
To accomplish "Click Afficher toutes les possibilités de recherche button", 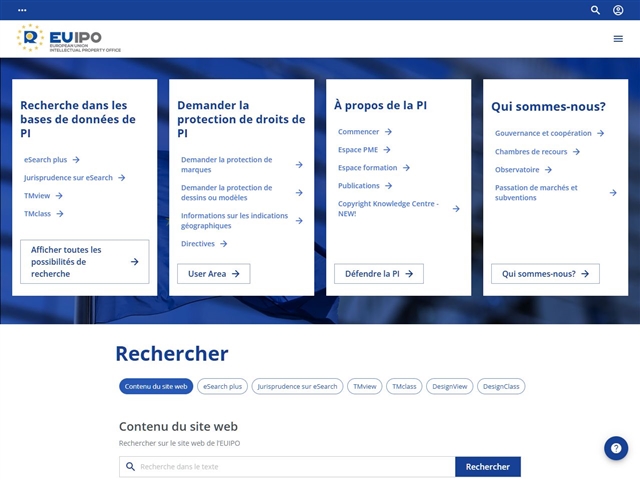I will [x=85, y=262].
